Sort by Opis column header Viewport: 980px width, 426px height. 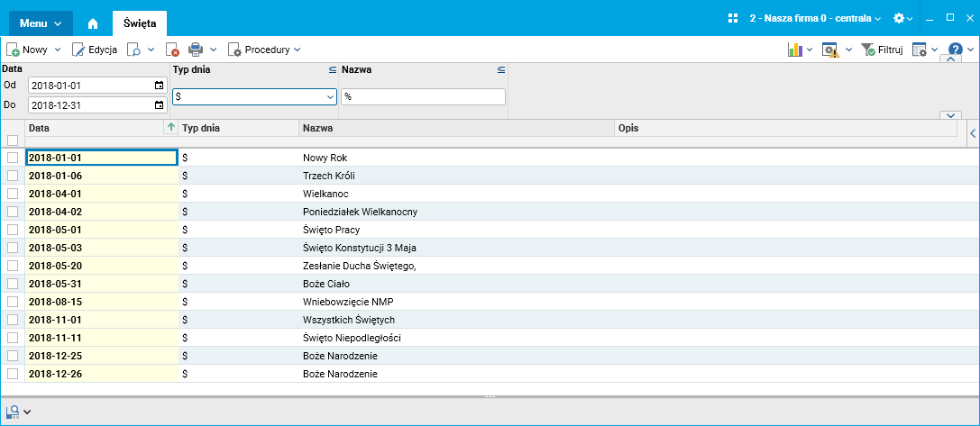point(785,128)
